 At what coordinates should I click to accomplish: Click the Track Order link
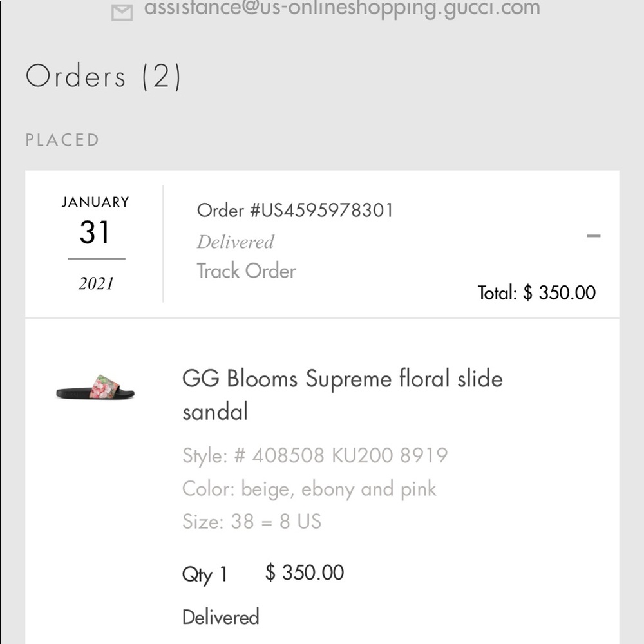(246, 271)
